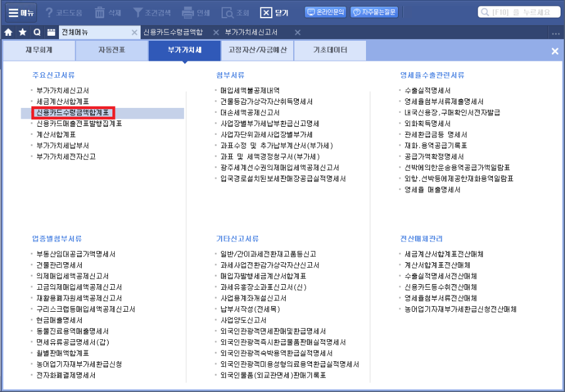Image resolution: width=565 pixels, height=392 pixels.
Task: Open 온라인문의 button
Action: pos(326,13)
